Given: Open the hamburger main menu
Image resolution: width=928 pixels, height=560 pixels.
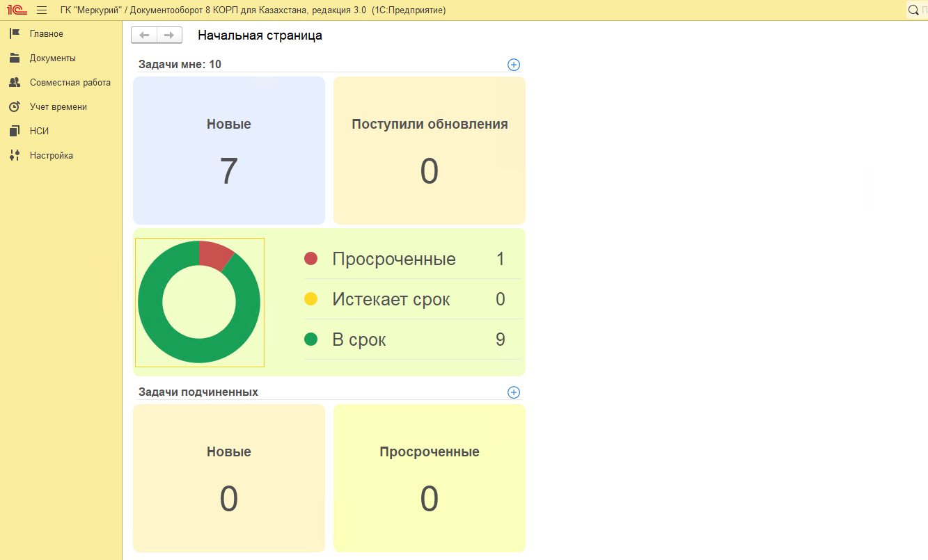Looking at the screenshot, I should tap(42, 10).
